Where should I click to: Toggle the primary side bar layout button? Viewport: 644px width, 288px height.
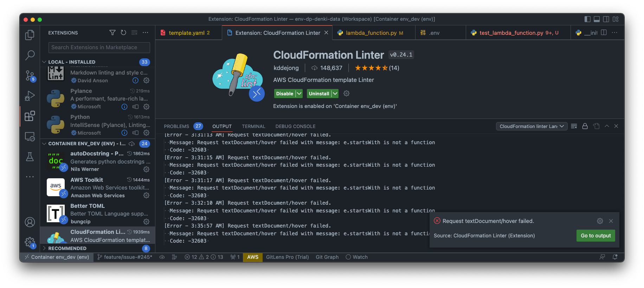tap(587, 19)
